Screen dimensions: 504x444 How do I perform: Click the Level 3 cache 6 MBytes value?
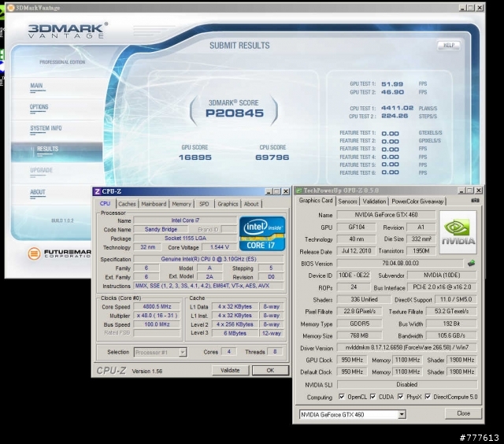click(x=235, y=334)
